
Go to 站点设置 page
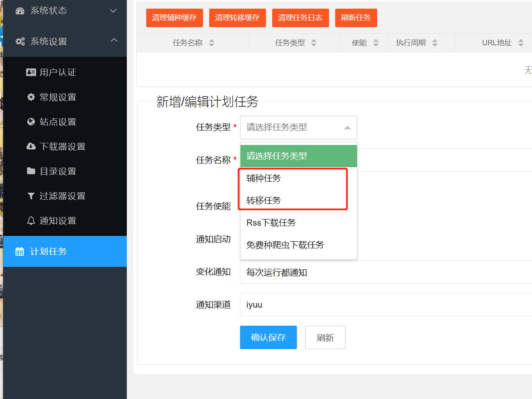click(x=65, y=122)
